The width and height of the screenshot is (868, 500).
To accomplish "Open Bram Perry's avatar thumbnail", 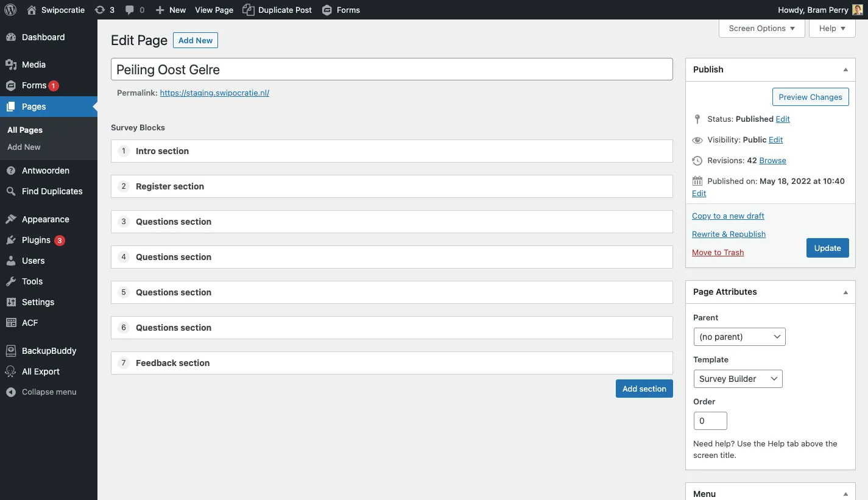I will coord(857,10).
